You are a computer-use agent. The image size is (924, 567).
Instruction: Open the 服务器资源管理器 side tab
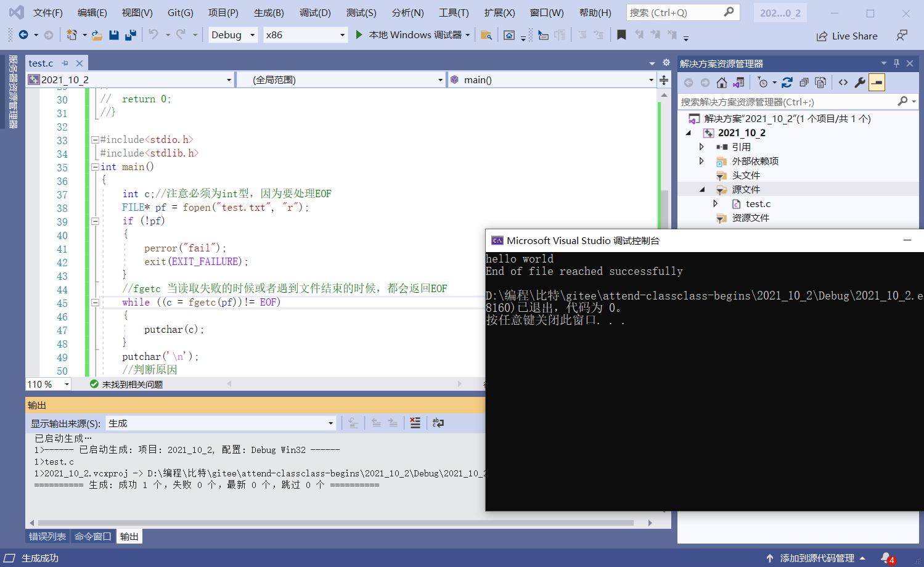13,91
